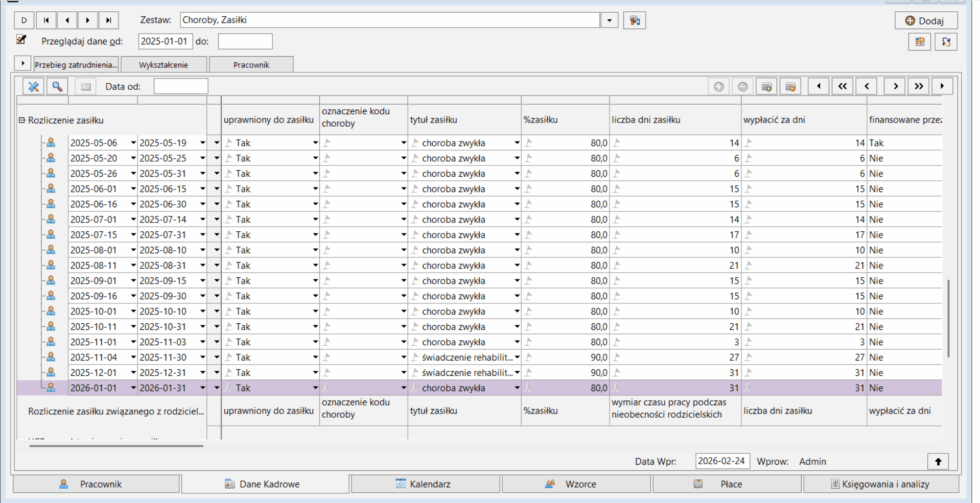Toggle the edit checkbox left of Przeglądaj dane od
980x503 pixels.
(x=21, y=39)
